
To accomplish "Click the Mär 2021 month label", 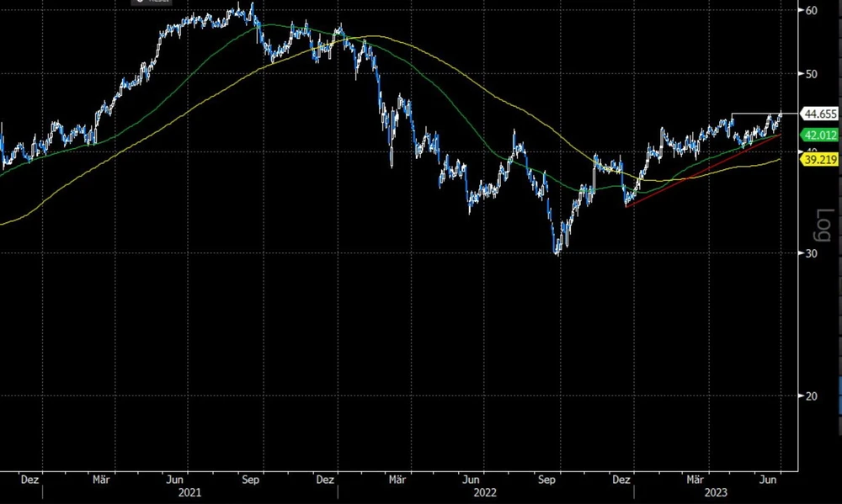I will (101, 479).
